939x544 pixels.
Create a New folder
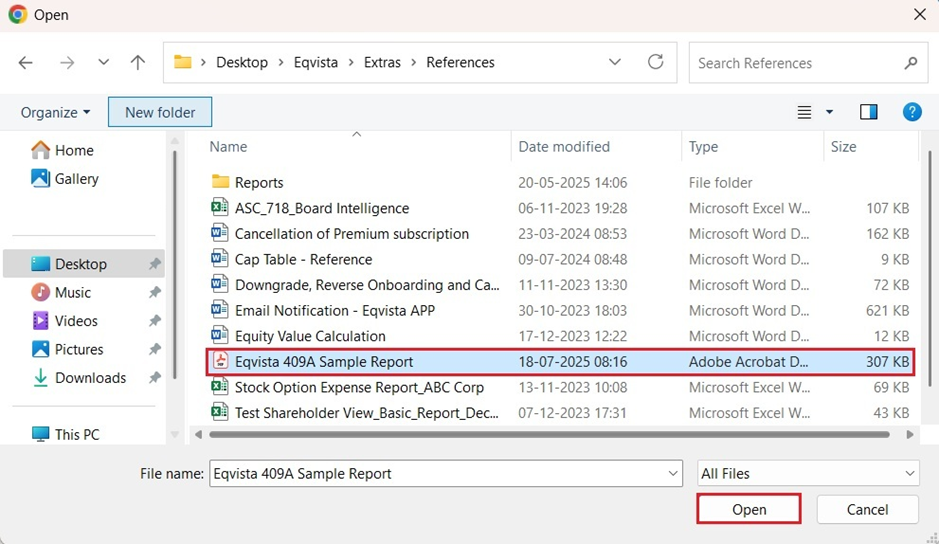[x=160, y=112]
